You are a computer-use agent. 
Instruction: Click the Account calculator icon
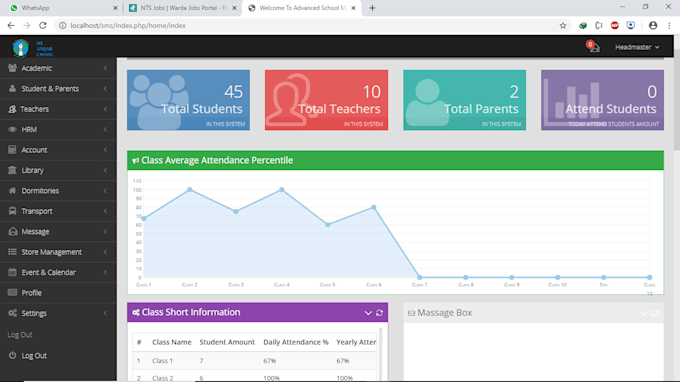click(12, 150)
